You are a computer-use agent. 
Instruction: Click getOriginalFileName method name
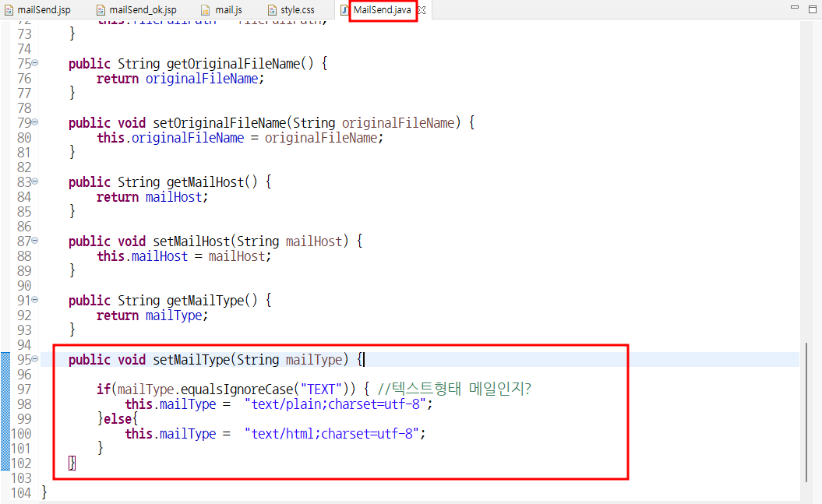point(233,64)
